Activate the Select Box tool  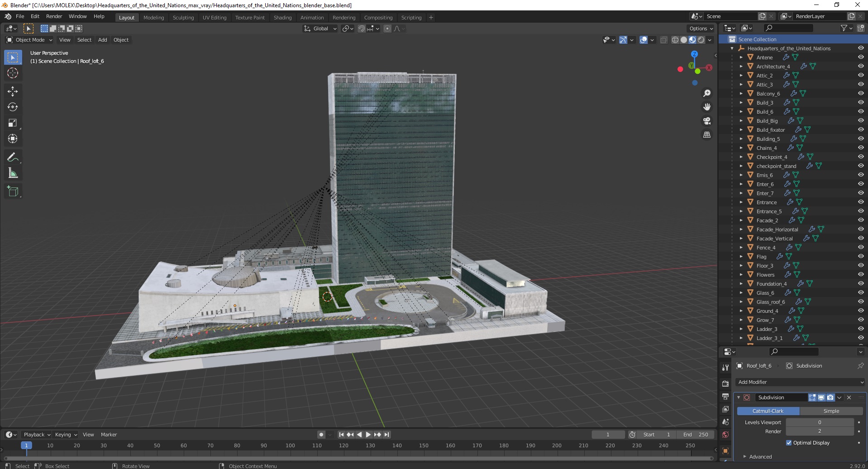[13, 57]
